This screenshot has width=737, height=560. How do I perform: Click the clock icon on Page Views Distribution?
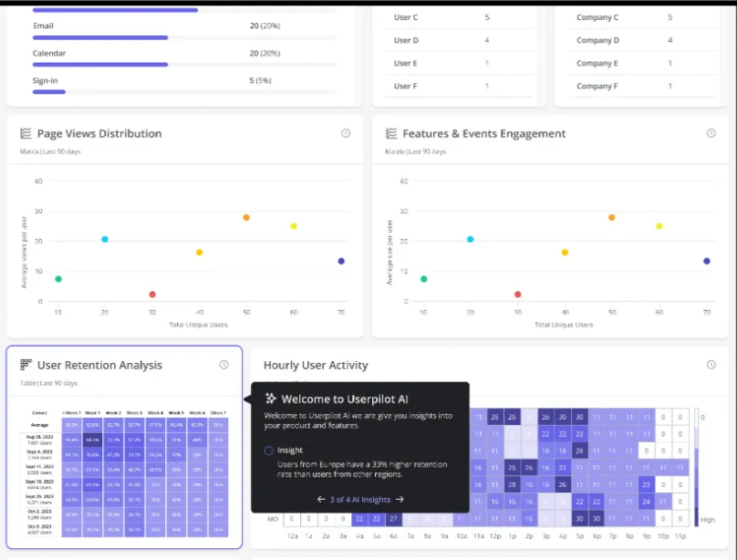pyautogui.click(x=346, y=133)
